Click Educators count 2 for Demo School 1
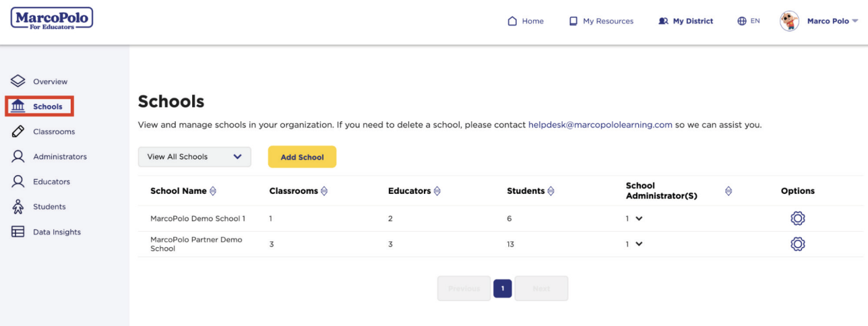The height and width of the screenshot is (326, 868). tap(390, 218)
